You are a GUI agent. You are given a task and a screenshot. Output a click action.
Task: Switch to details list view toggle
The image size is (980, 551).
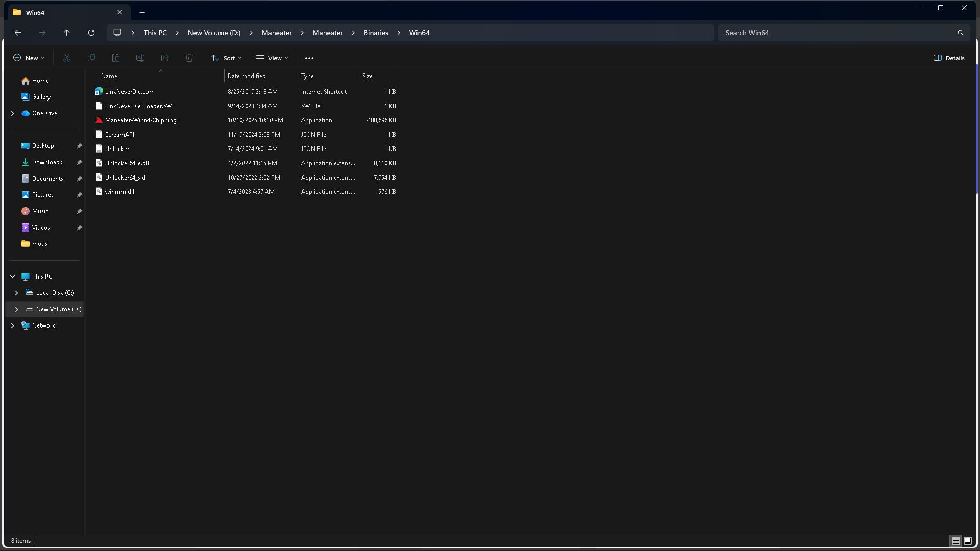pos(955,541)
